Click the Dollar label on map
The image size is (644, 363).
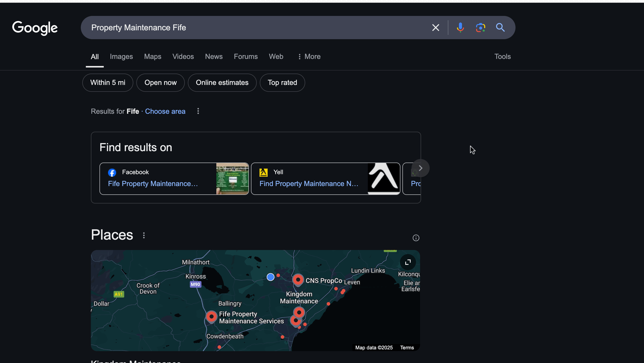[101, 304]
